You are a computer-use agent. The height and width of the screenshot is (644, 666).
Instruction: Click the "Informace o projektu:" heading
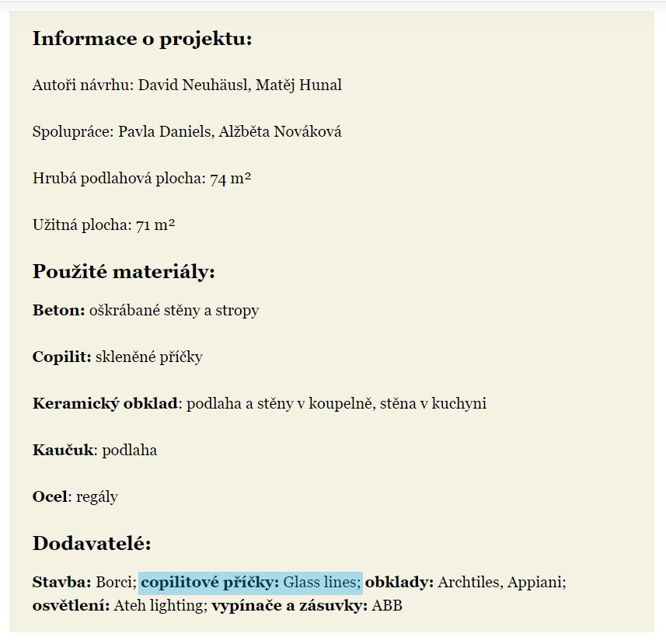pos(142,39)
